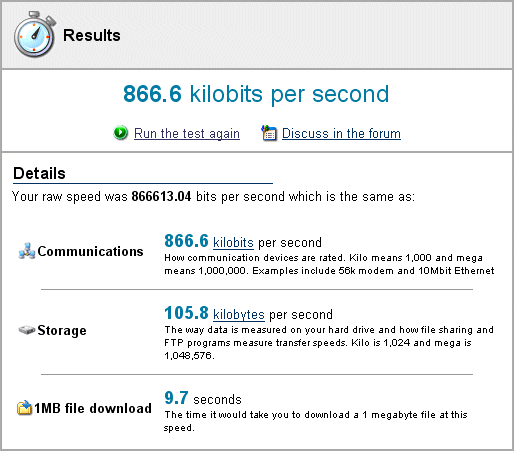Open the 'Discuss in the forum' link
Image resolution: width=514 pixels, height=451 pixels.
(341, 133)
